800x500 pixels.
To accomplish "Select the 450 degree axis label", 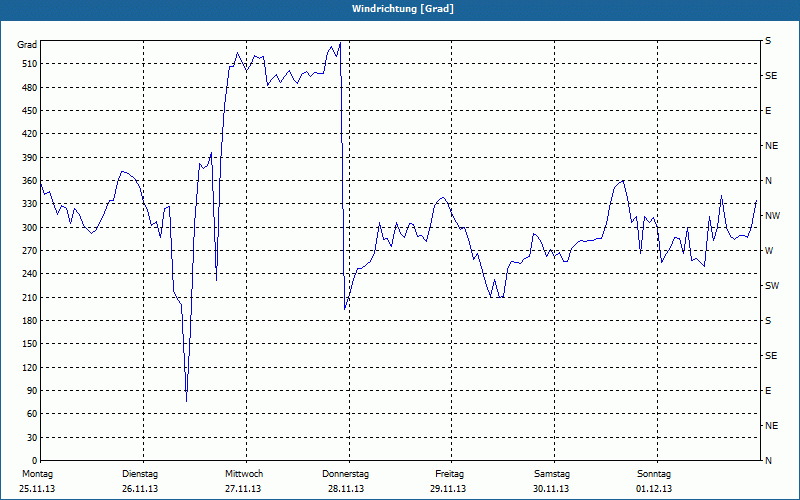I will (x=29, y=111).
